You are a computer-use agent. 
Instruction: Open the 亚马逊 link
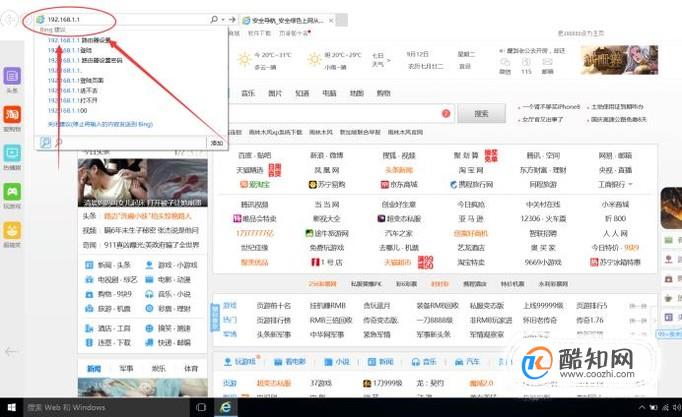(471, 219)
